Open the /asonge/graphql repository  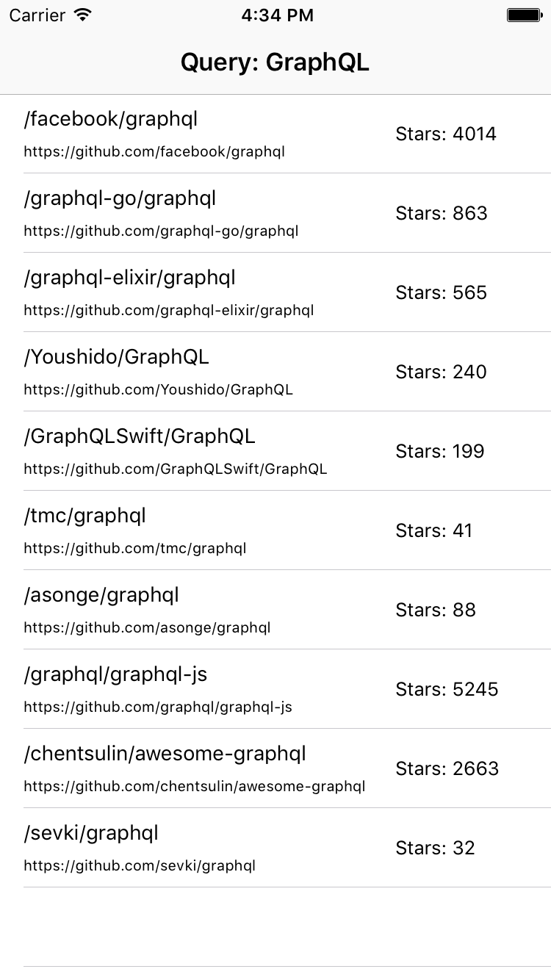coord(101,595)
